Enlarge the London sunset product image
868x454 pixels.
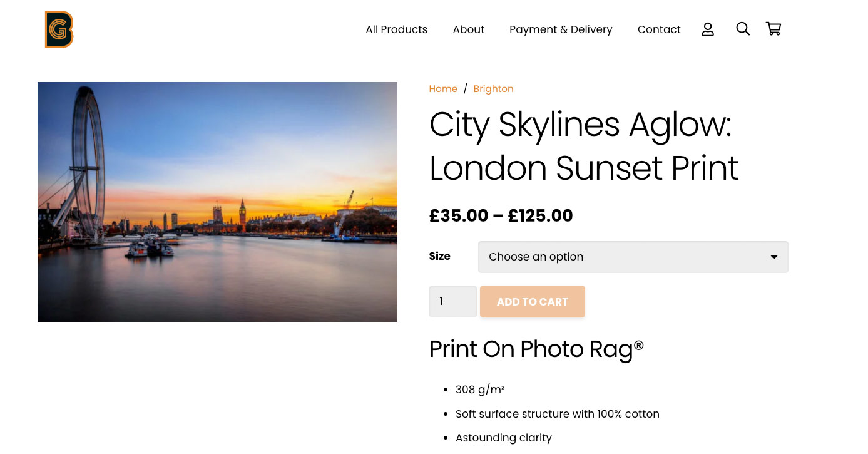[x=217, y=202]
